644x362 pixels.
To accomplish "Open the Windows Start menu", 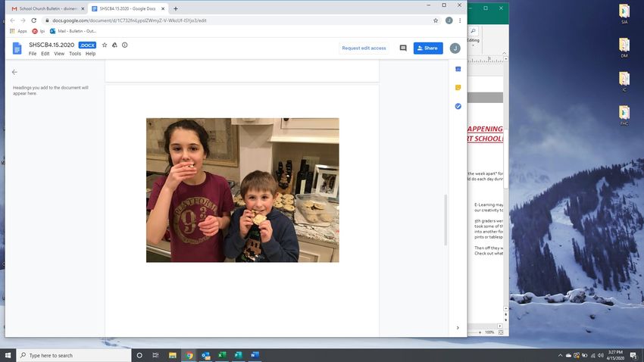I will (x=8, y=355).
